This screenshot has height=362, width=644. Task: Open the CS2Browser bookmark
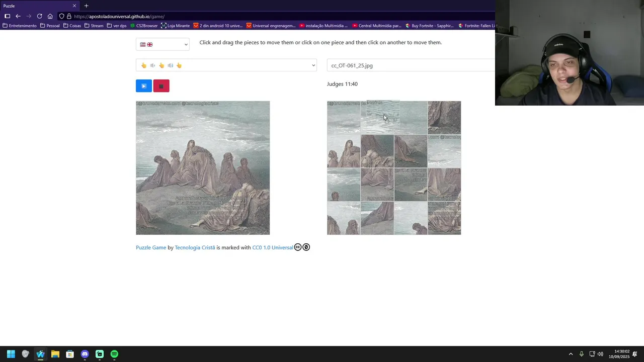click(x=144, y=26)
